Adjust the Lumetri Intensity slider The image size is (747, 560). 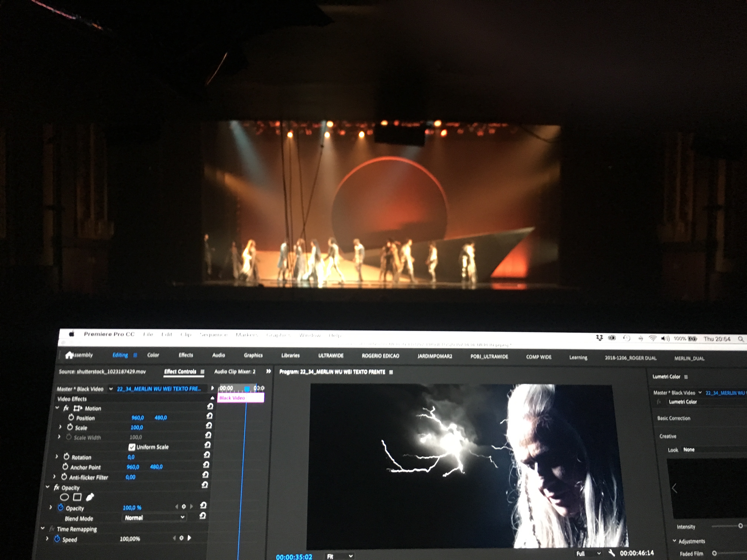click(740, 526)
